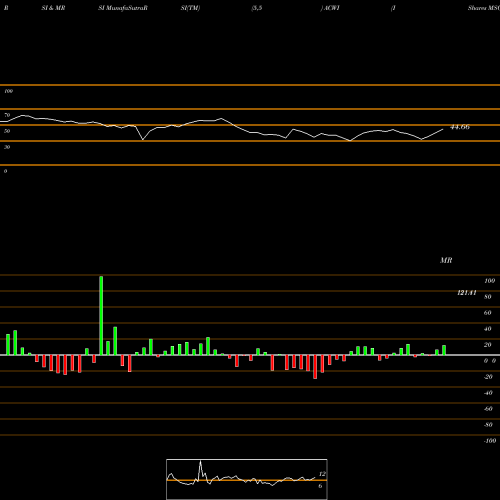Click the spike peak in mini overview chart
Screen dimensions: 500x500
[x=200, y=461]
